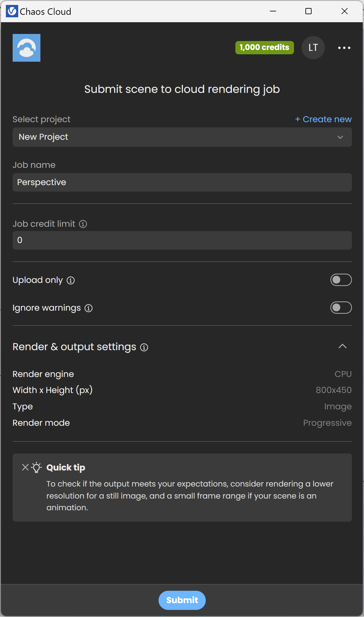
Task: Click the CPU render engine value
Action: click(343, 374)
